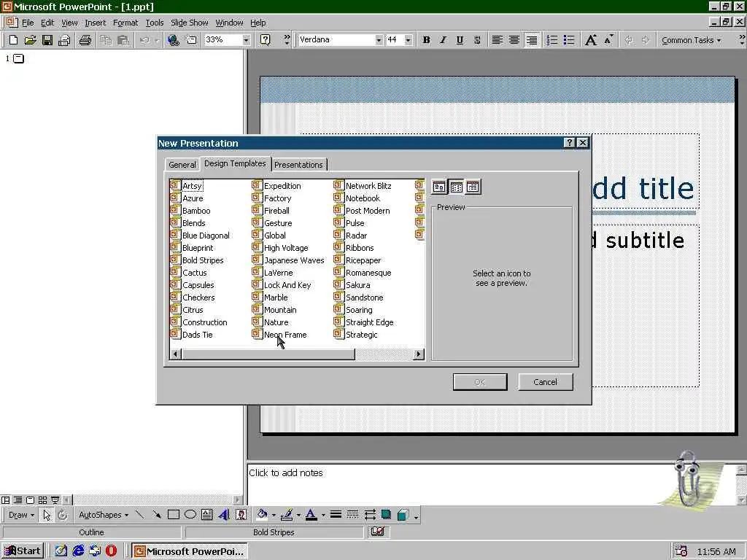This screenshot has height=560, width=747.
Task: Click the Paste toolbar icon
Action: click(x=123, y=40)
